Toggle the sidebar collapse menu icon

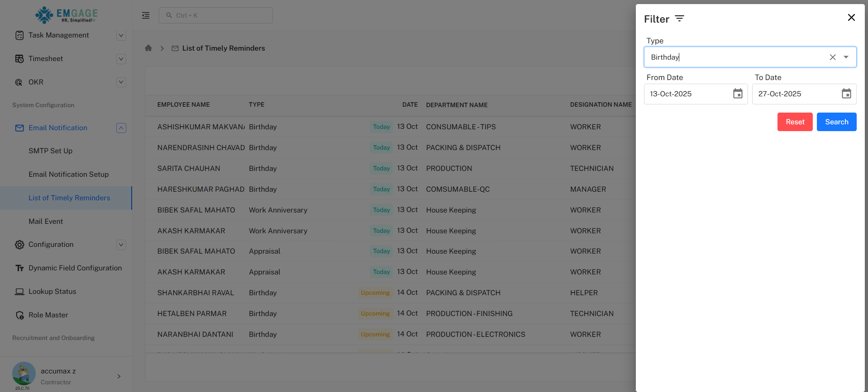pos(146,15)
